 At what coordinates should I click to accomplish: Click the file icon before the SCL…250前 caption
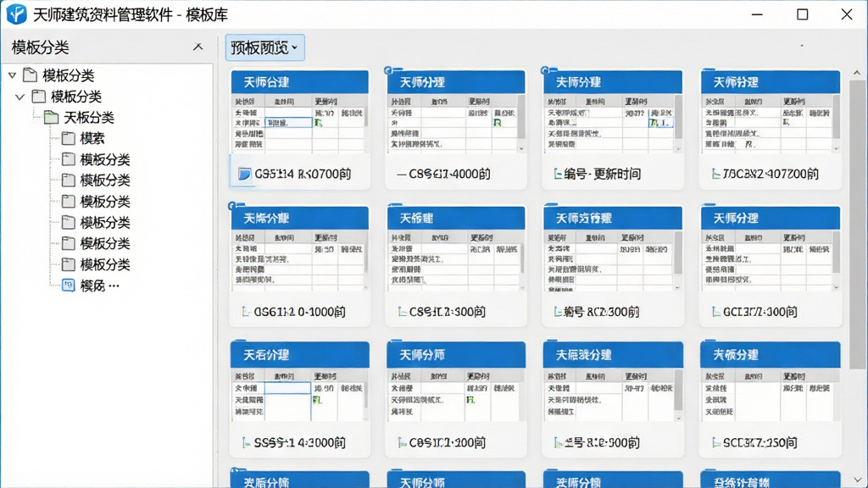pos(715,442)
